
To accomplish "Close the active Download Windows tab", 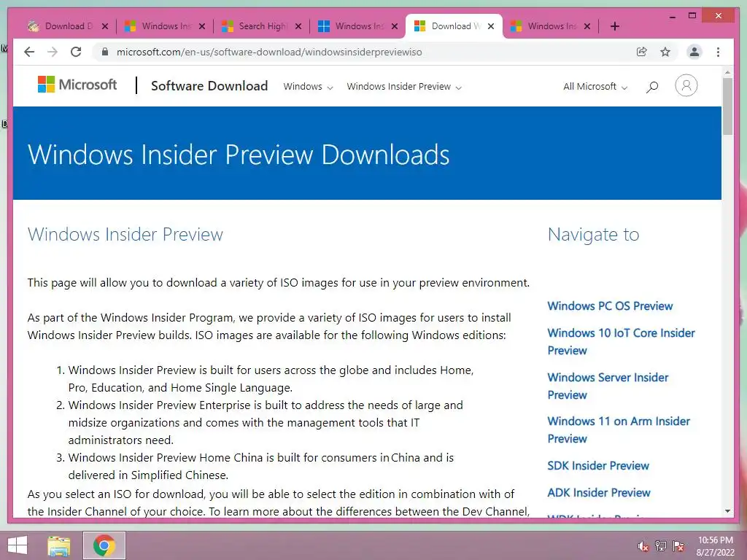I will pos(491,26).
